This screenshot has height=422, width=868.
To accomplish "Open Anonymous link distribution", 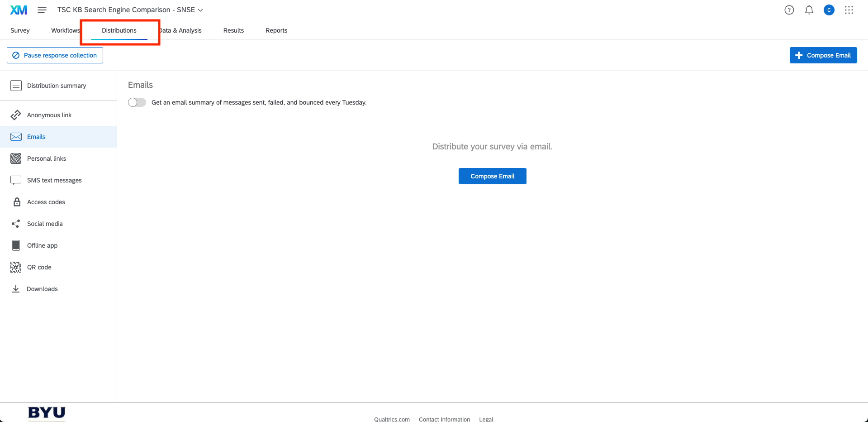I will click(49, 115).
